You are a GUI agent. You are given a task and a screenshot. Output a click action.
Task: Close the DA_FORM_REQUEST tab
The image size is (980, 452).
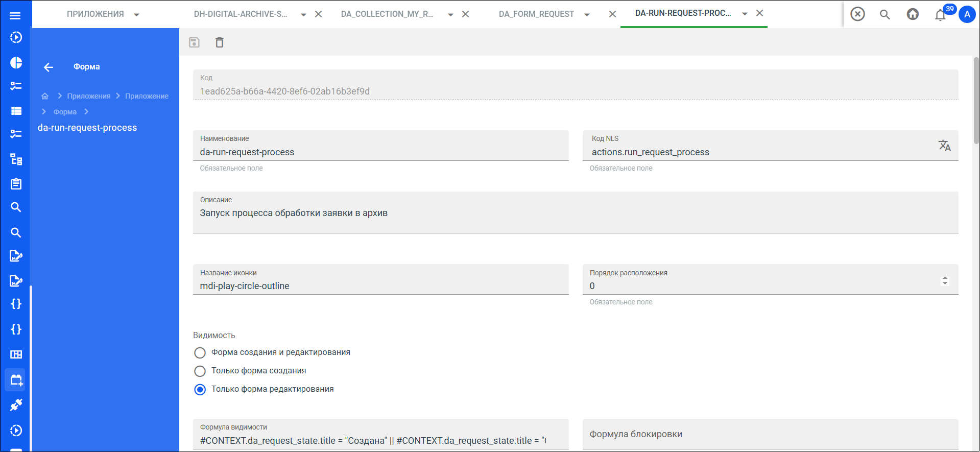(x=612, y=14)
